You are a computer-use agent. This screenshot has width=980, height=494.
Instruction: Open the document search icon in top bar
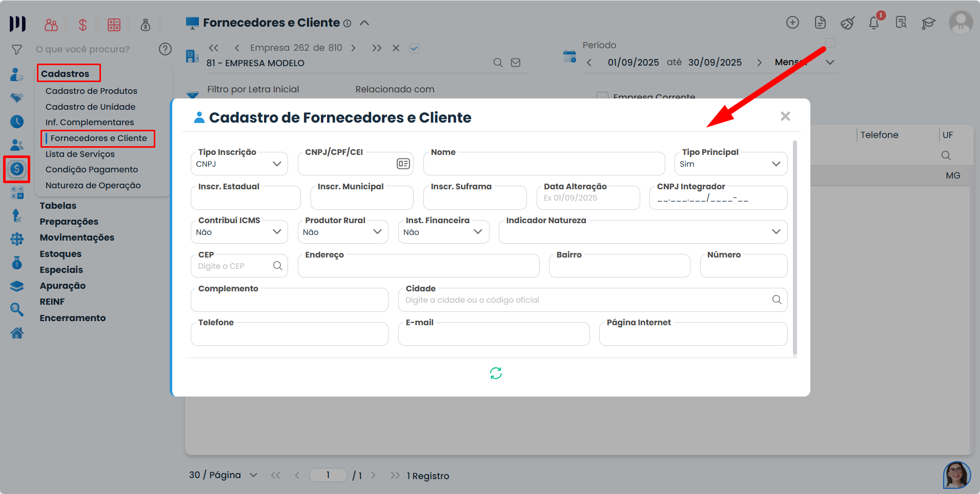901,23
